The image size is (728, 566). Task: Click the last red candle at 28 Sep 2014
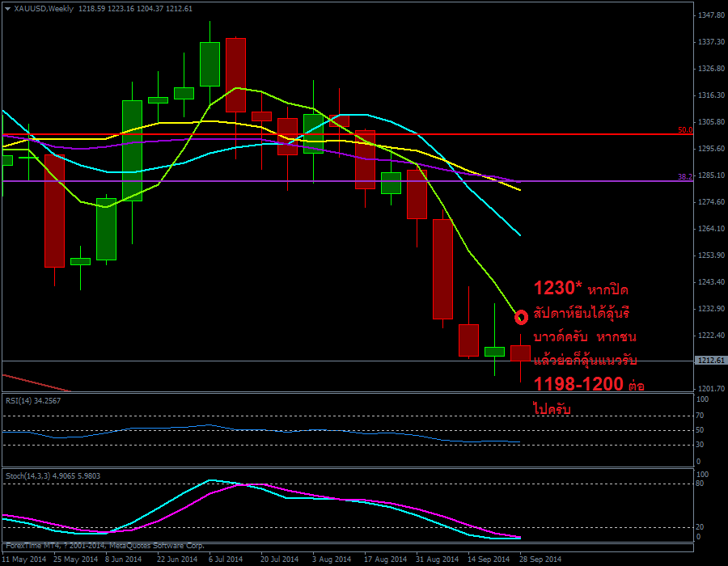(x=520, y=353)
